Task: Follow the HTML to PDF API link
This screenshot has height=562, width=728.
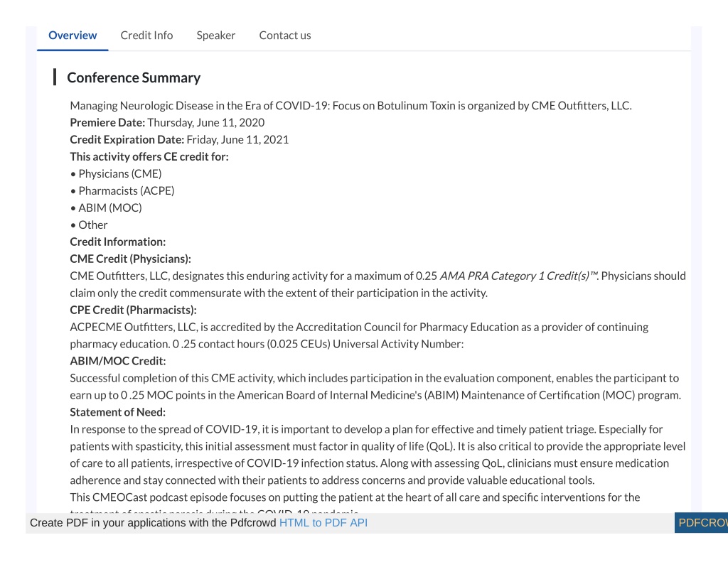Action: (x=323, y=522)
